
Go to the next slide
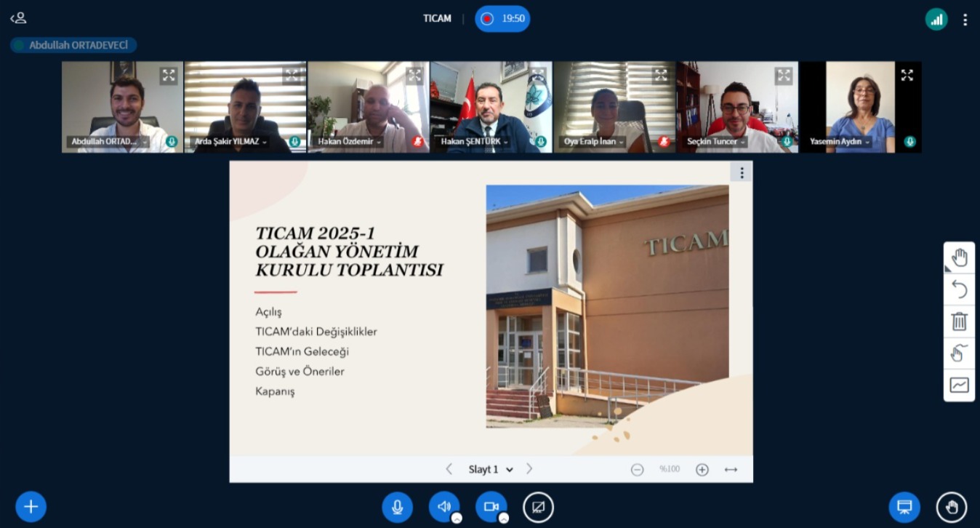tap(529, 469)
